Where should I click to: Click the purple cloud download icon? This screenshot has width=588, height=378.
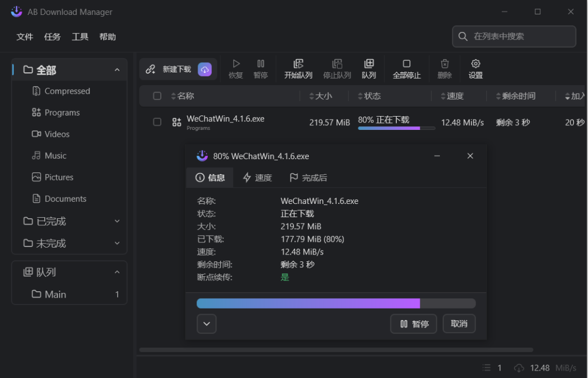point(205,70)
